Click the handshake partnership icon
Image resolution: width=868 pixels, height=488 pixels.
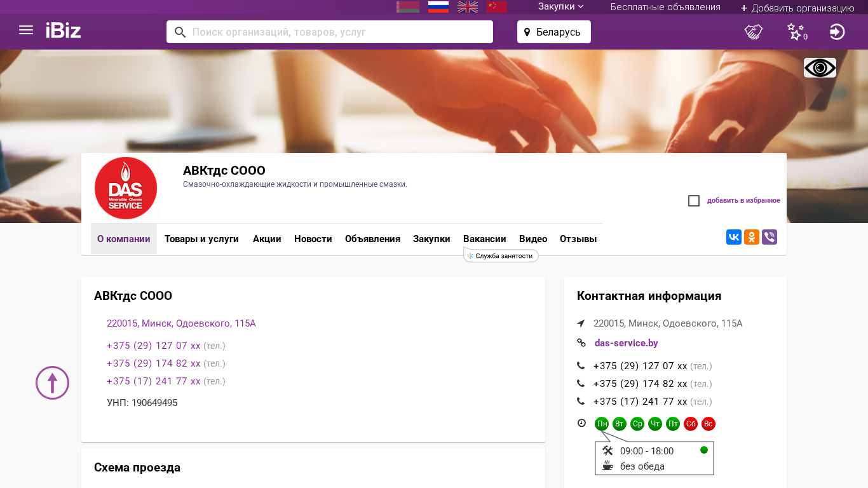tap(754, 32)
